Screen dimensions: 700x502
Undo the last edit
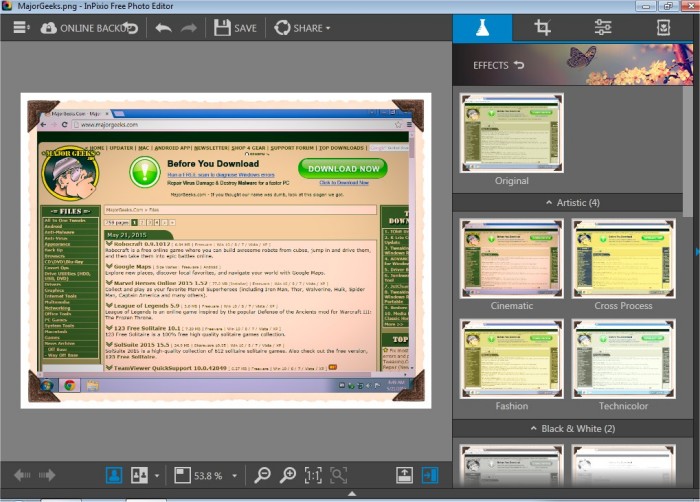pyautogui.click(x=163, y=28)
